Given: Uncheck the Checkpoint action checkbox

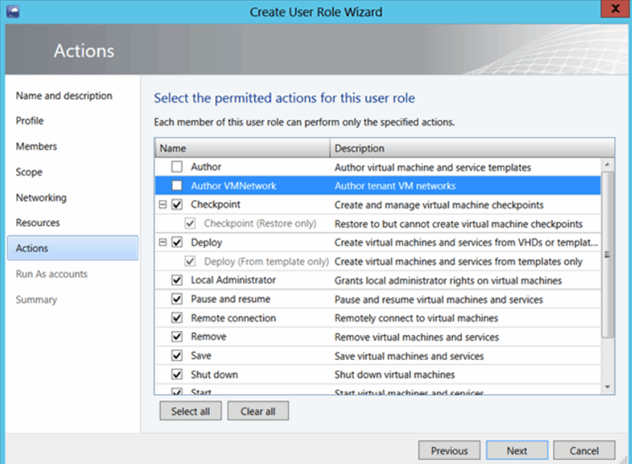Looking at the screenshot, I should [x=177, y=204].
